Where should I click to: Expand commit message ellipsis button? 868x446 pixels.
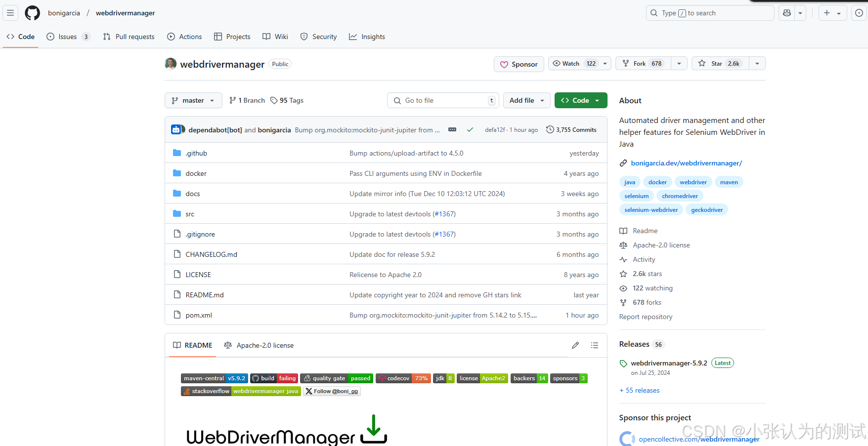[x=452, y=130]
